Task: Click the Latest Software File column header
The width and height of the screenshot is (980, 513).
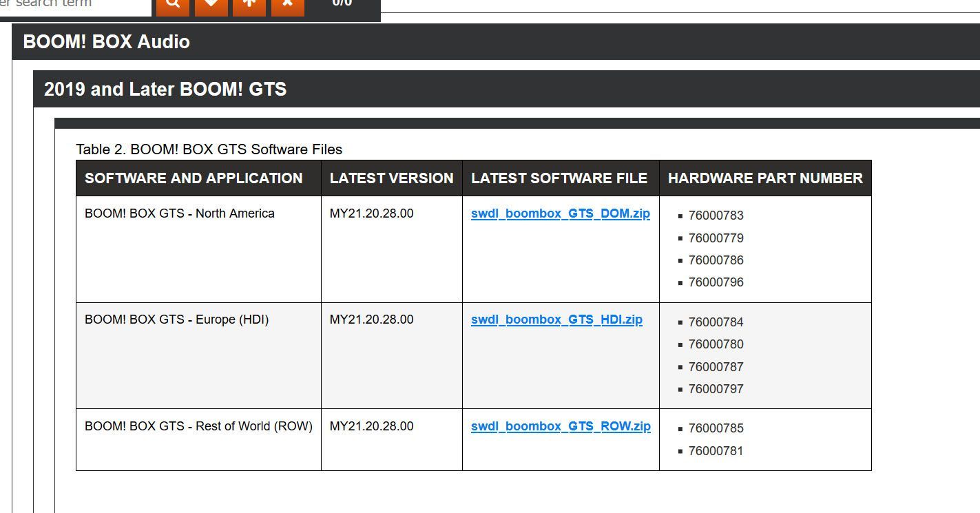Action: pyautogui.click(x=559, y=178)
